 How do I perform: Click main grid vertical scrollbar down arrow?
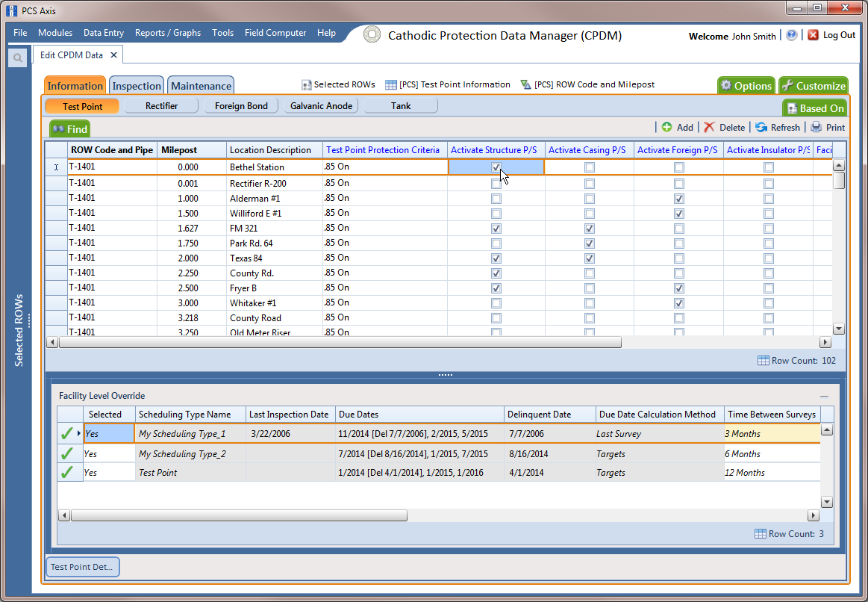point(839,329)
